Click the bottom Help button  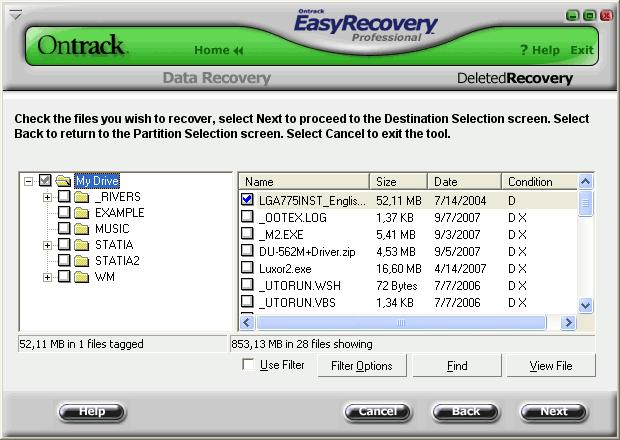[x=92, y=412]
